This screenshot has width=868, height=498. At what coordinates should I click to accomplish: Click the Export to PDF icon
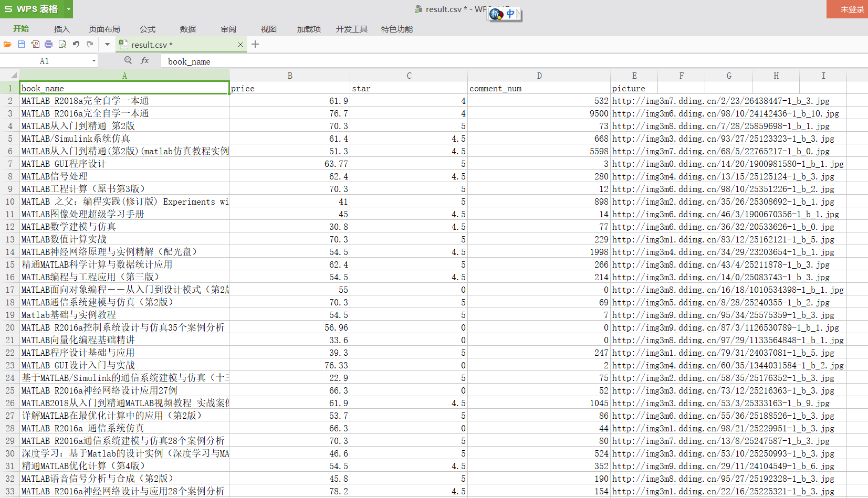click(x=35, y=45)
